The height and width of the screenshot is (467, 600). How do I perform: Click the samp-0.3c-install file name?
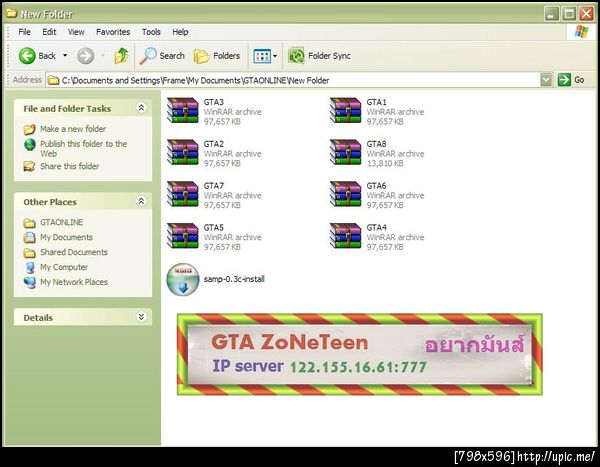pos(234,279)
